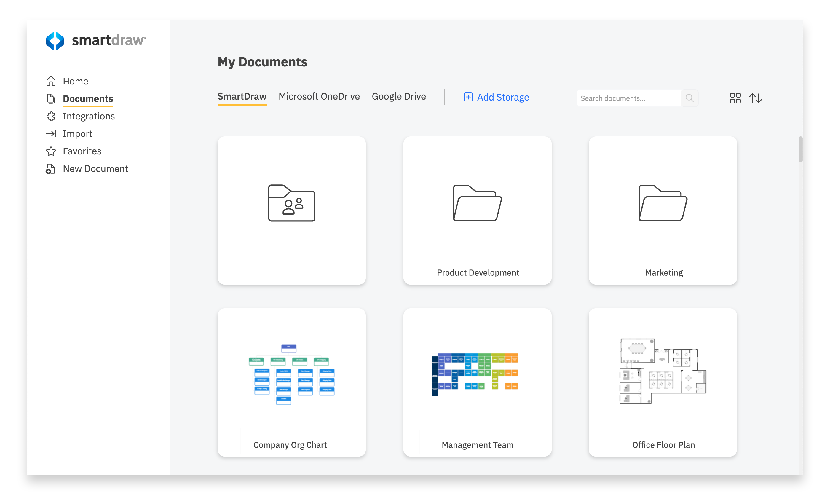830x504 pixels.
Task: Click the Documents sidebar link
Action: 88,98
